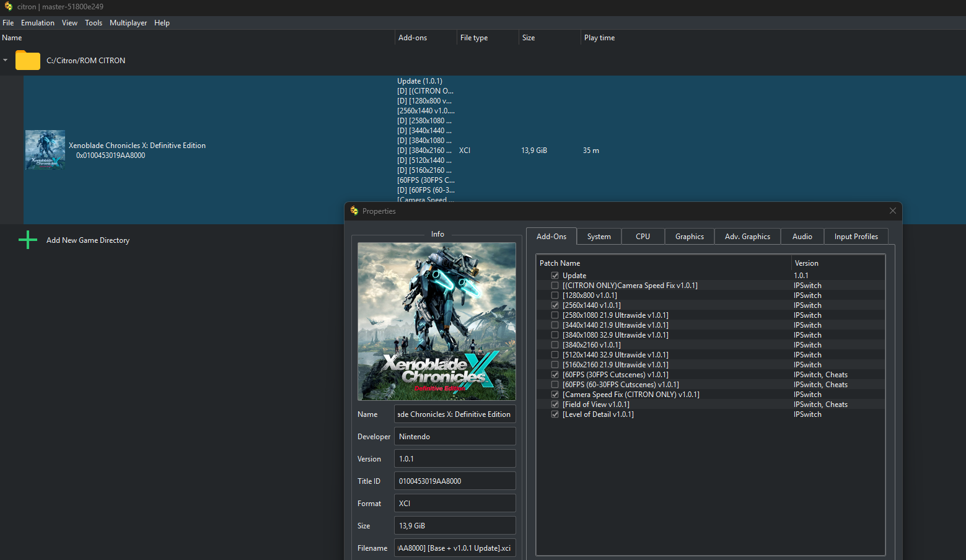Open the Emulation menu
Viewport: 966px width, 560px height.
[x=38, y=23]
